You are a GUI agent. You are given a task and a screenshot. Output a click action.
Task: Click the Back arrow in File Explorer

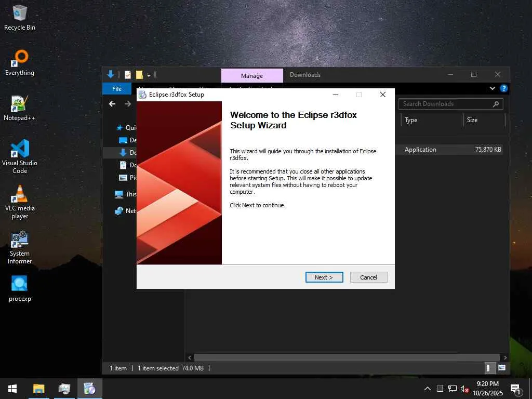coord(112,104)
